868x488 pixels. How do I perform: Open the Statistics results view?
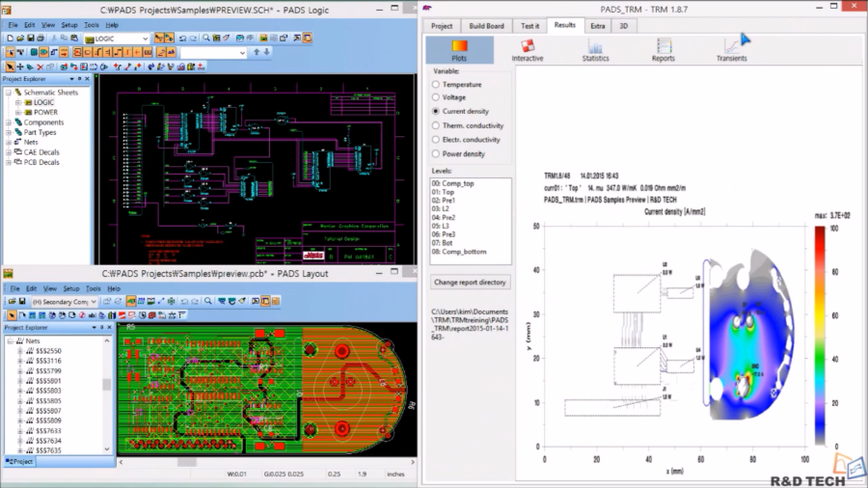pyautogui.click(x=595, y=50)
